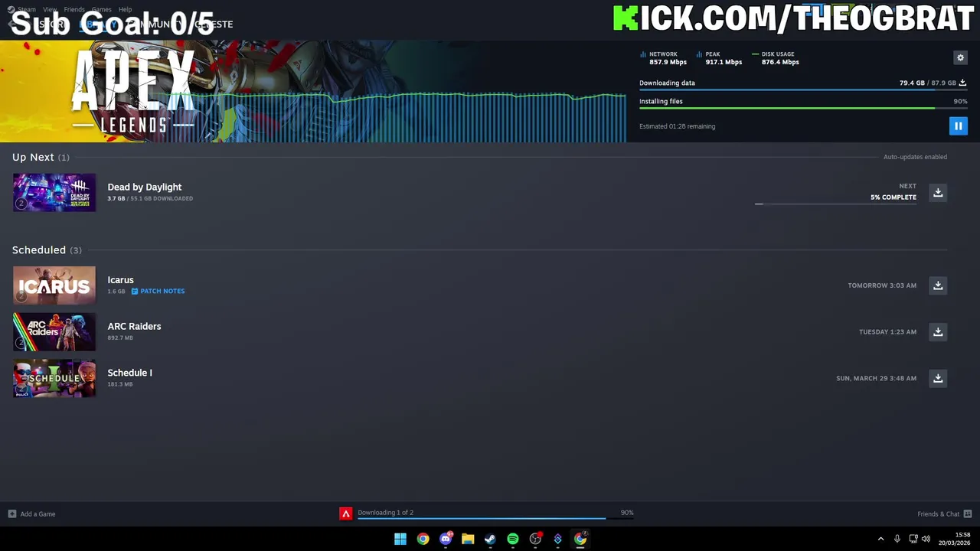The image size is (980, 551).
Task: Start Dead by Daylight download now
Action: pos(938,193)
